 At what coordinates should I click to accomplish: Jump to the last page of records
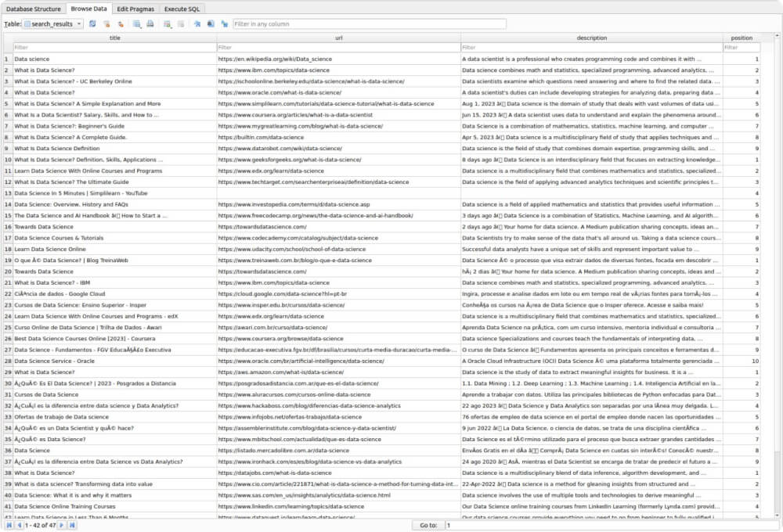coord(72,525)
